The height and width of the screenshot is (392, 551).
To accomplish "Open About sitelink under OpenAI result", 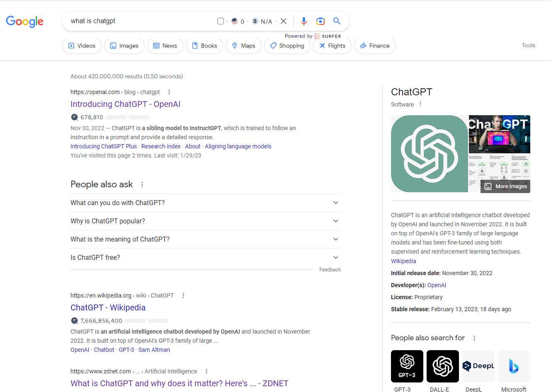I will coord(193,146).
